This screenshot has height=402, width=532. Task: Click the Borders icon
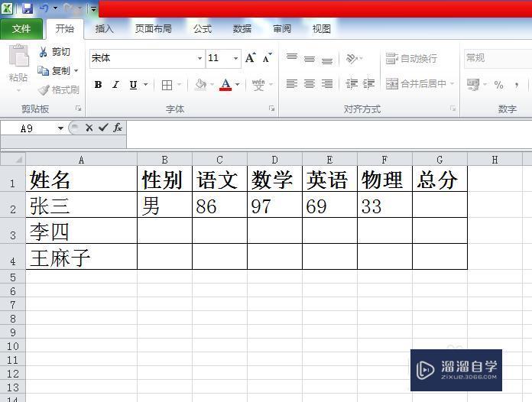pyautogui.click(x=167, y=85)
